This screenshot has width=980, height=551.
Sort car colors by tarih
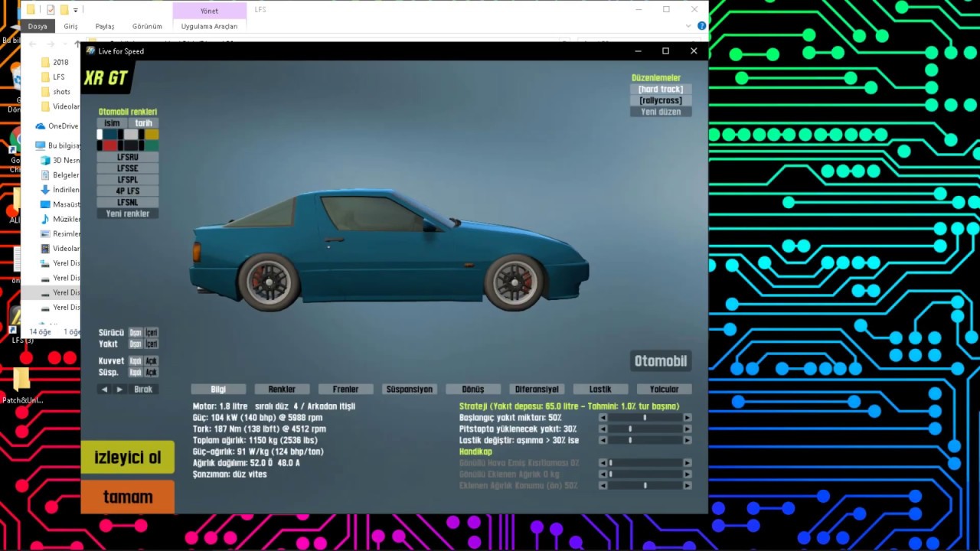(x=144, y=122)
